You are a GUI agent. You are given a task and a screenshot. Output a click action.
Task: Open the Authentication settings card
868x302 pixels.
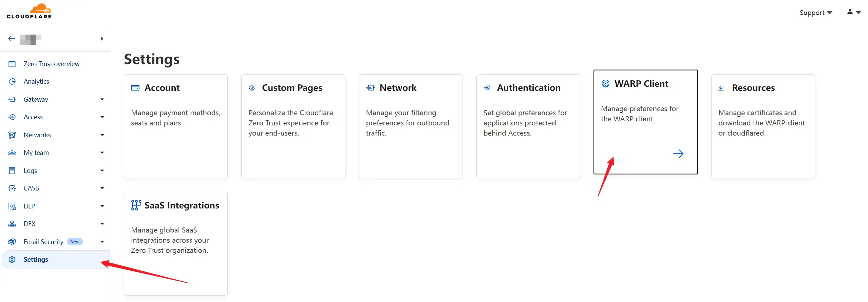click(528, 126)
